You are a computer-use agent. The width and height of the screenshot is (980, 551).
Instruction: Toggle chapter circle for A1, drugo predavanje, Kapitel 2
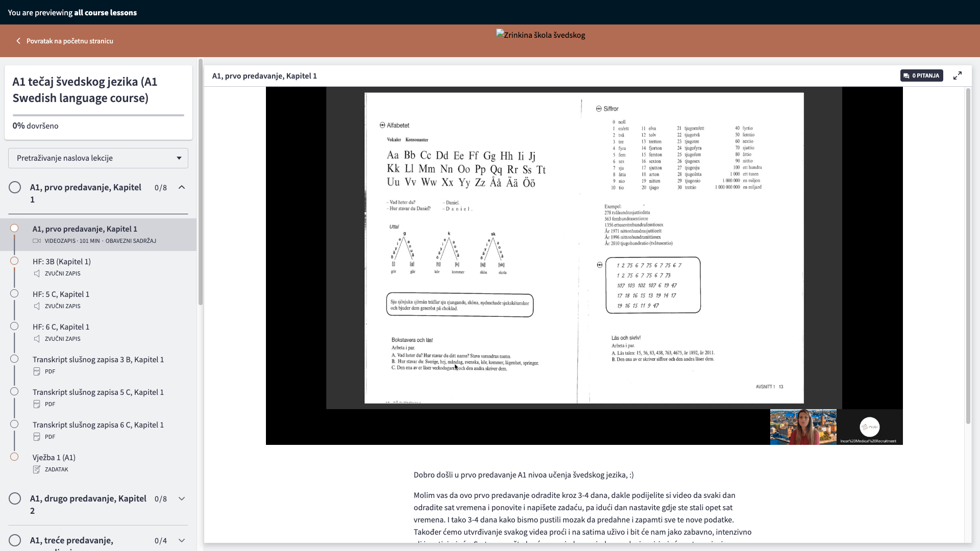15,498
